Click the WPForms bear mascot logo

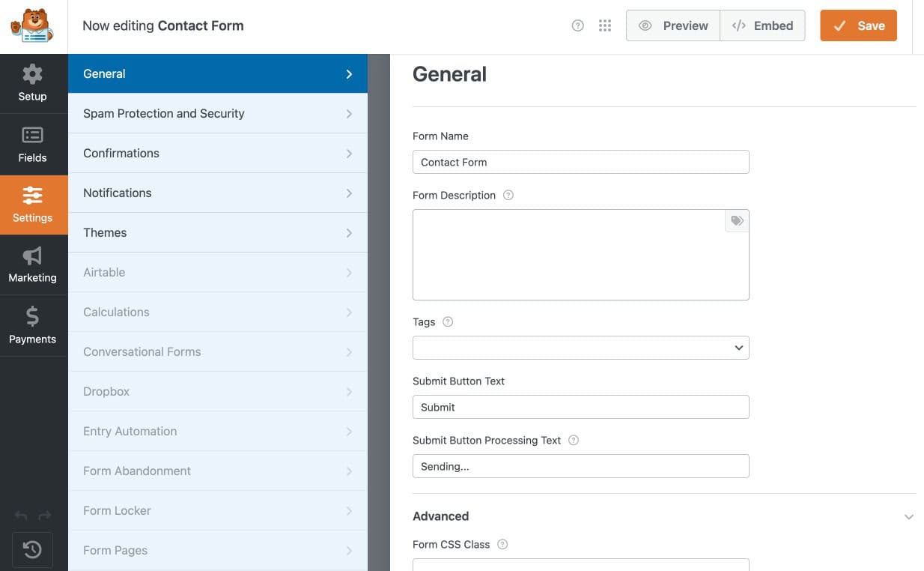tap(32, 25)
